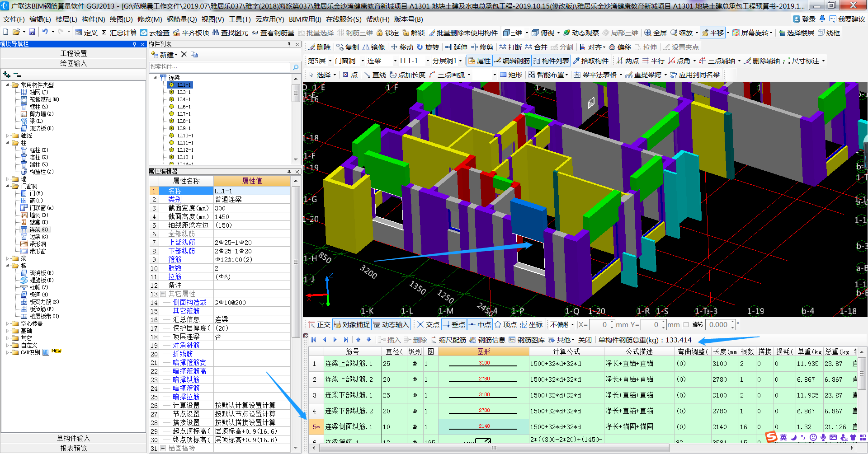Toggle 中点 midpoint snap

pos(480,324)
